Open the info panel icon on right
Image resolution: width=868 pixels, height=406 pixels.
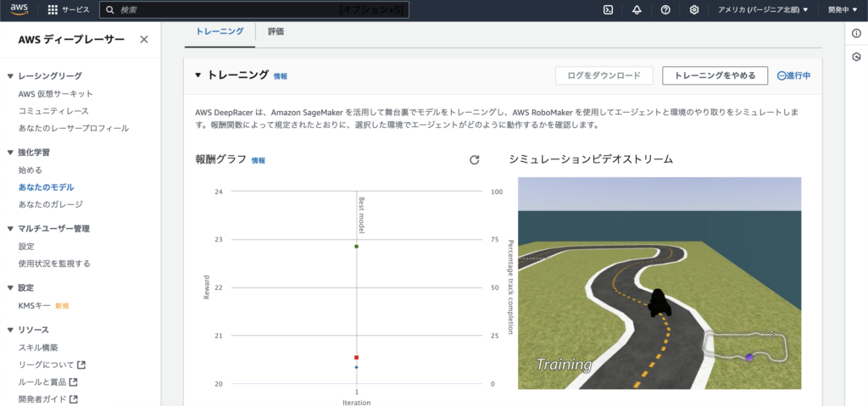[x=856, y=34]
